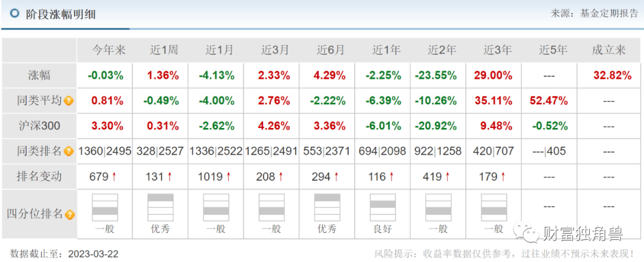The width and height of the screenshot is (644, 262).
Task: Click red up arrow beside 679
Action: coord(114,177)
